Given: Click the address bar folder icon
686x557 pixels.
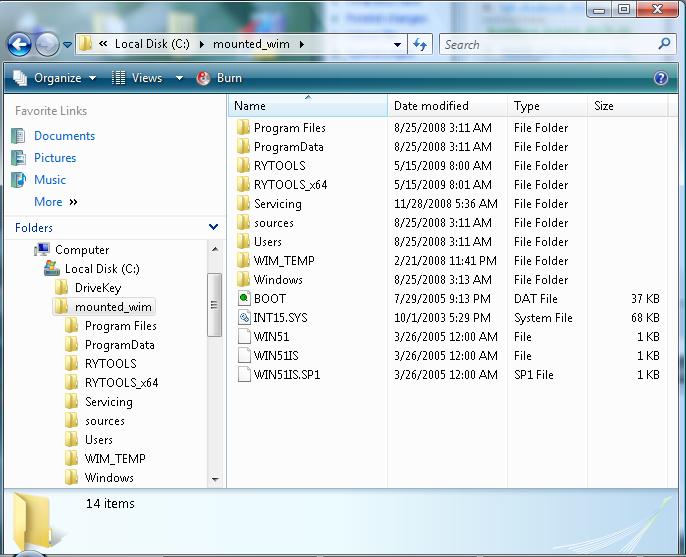Looking at the screenshot, I should (x=86, y=44).
